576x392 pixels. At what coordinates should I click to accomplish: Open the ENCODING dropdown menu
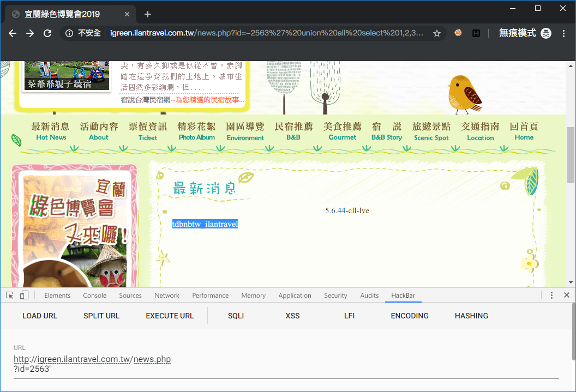click(x=410, y=316)
